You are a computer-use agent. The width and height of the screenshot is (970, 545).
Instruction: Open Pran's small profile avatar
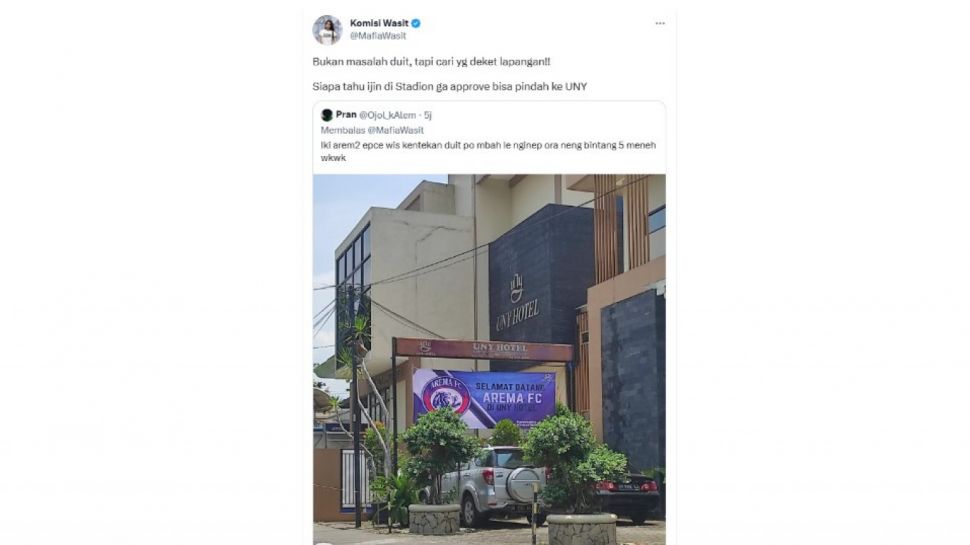pos(327,115)
